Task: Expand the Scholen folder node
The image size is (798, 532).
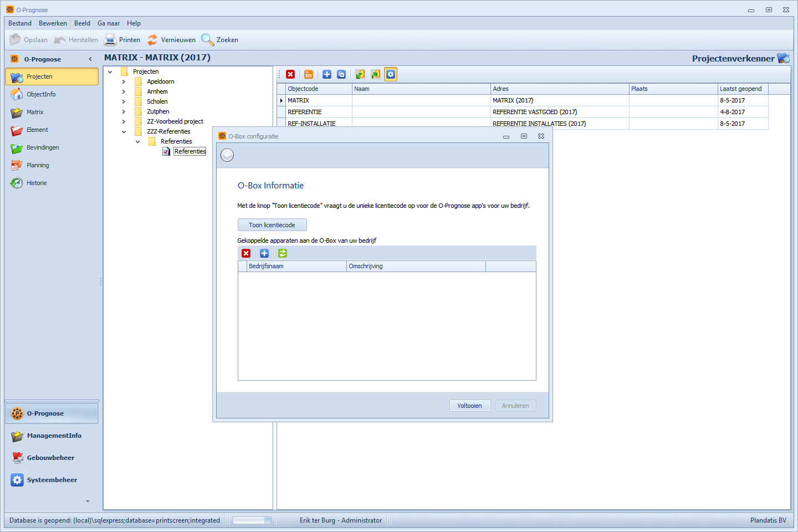Action: tap(124, 101)
